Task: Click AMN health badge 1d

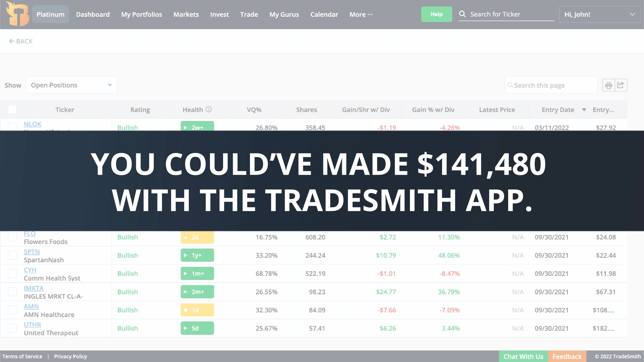Action: 197,310
